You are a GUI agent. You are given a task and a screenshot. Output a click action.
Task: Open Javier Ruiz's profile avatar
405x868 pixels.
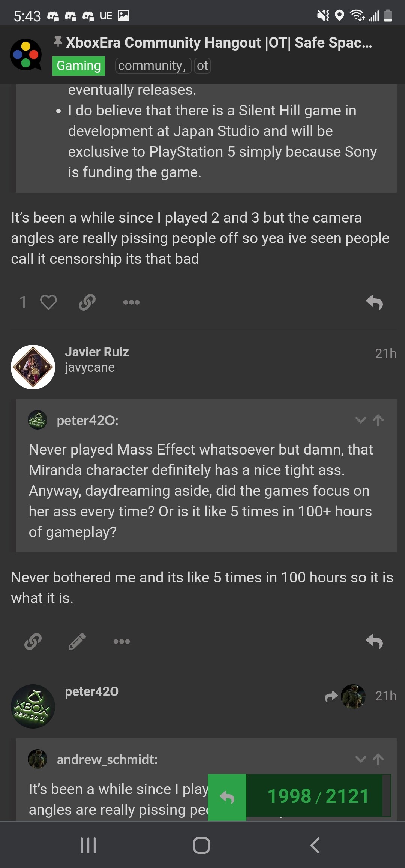click(33, 367)
